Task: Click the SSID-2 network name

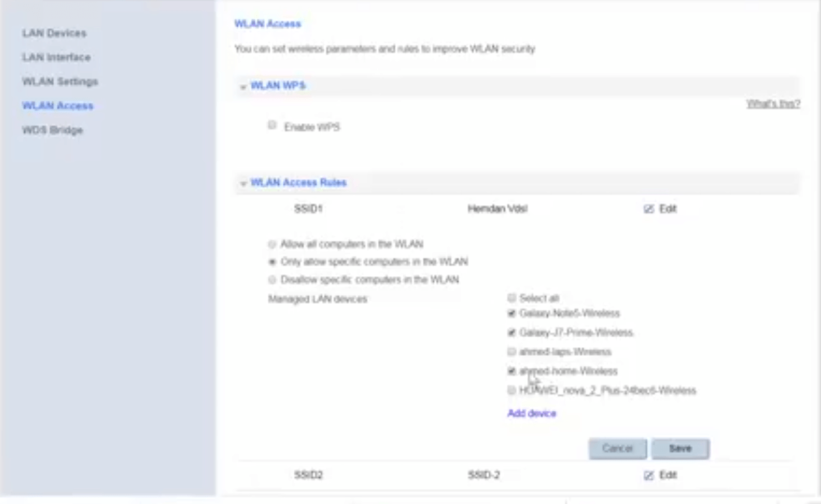Action: tap(484, 475)
